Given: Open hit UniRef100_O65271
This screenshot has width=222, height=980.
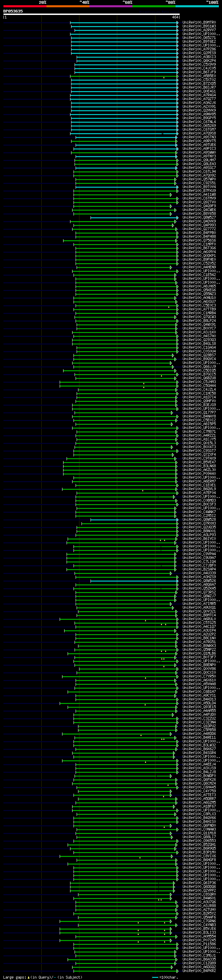Looking at the screenshot, I should pyautogui.click(x=199, y=38).
